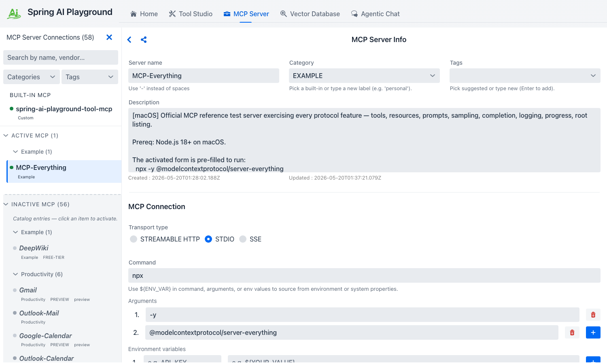Click the Command field containing npx

[364, 275]
